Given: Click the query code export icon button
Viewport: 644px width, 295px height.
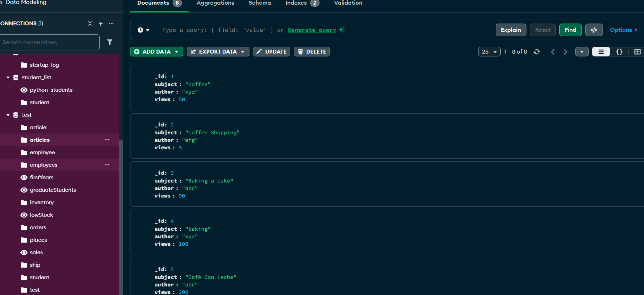Looking at the screenshot, I should point(594,30).
